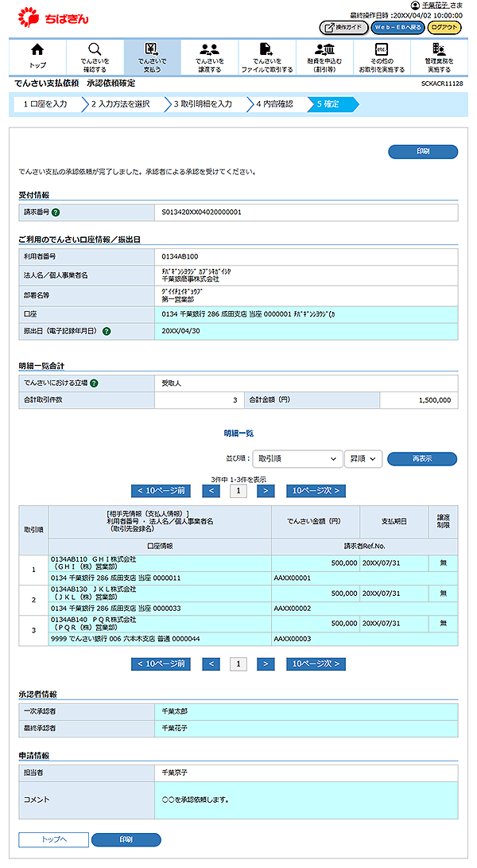
Task: Click the bottom 印刷 print button
Action: point(126,840)
